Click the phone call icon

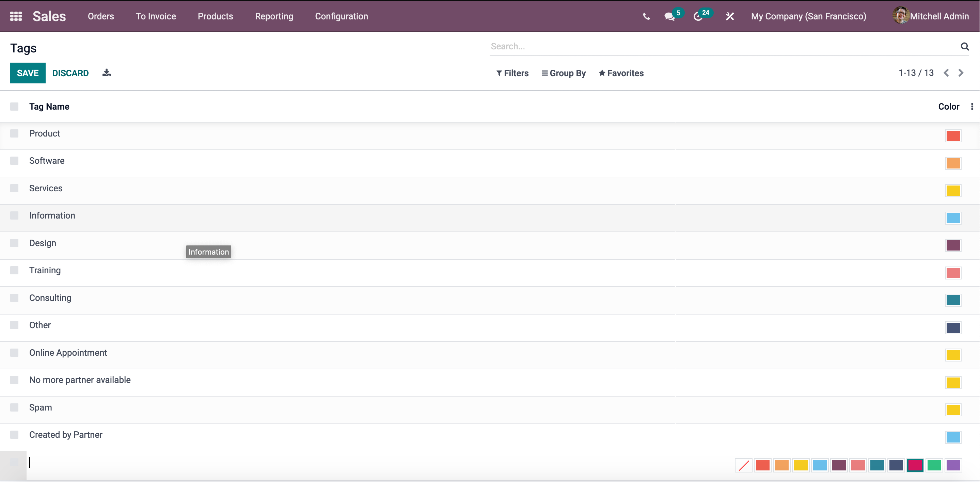[x=646, y=16]
